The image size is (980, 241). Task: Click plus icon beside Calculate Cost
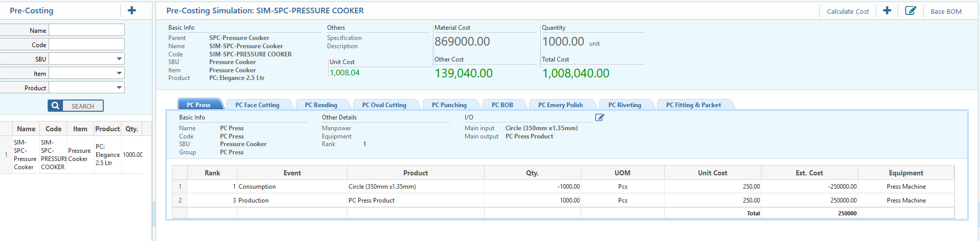[x=887, y=11]
